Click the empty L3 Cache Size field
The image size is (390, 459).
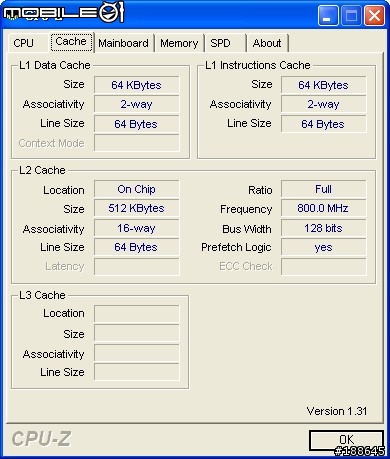click(x=136, y=334)
